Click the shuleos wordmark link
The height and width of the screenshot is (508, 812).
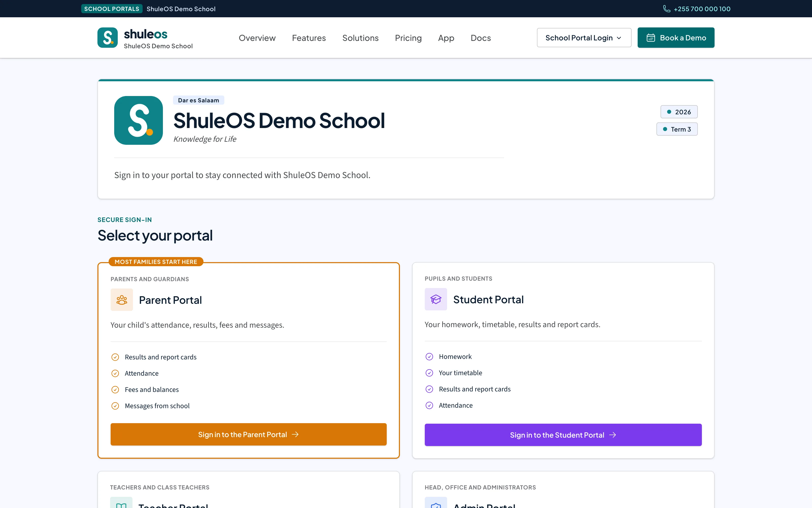tap(146, 34)
